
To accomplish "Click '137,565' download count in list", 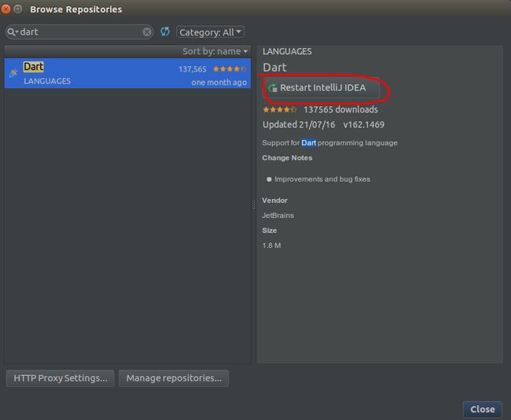I will [x=193, y=69].
